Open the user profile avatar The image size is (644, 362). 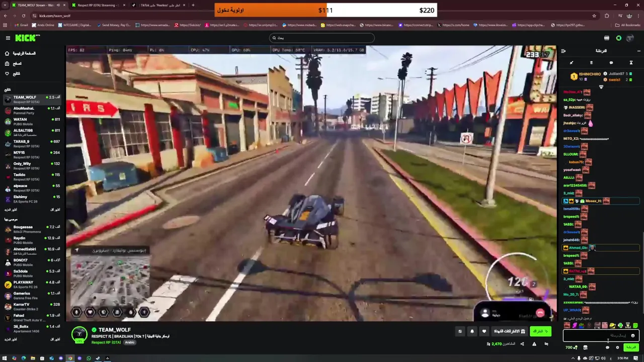[x=630, y=38]
